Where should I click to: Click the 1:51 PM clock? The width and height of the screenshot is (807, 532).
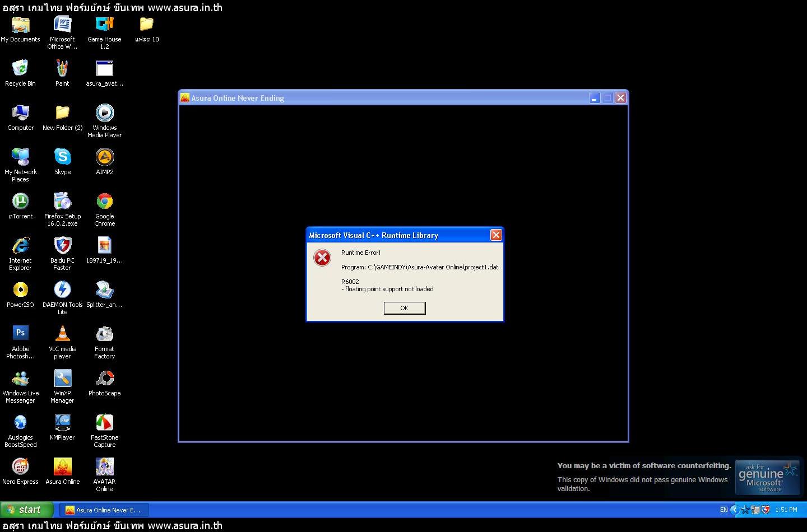786,510
